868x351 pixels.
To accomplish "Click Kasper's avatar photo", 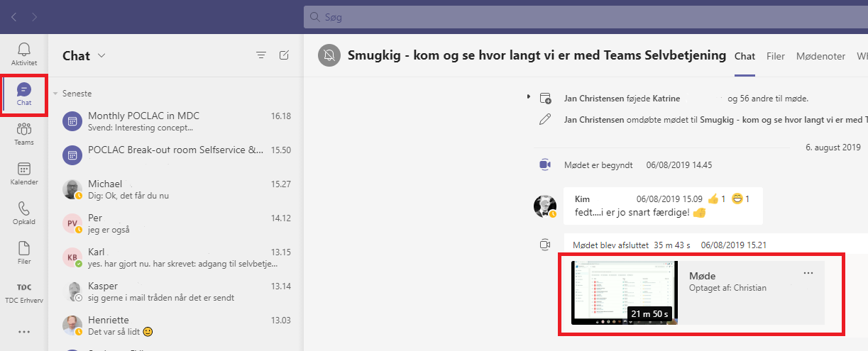I will (x=73, y=291).
